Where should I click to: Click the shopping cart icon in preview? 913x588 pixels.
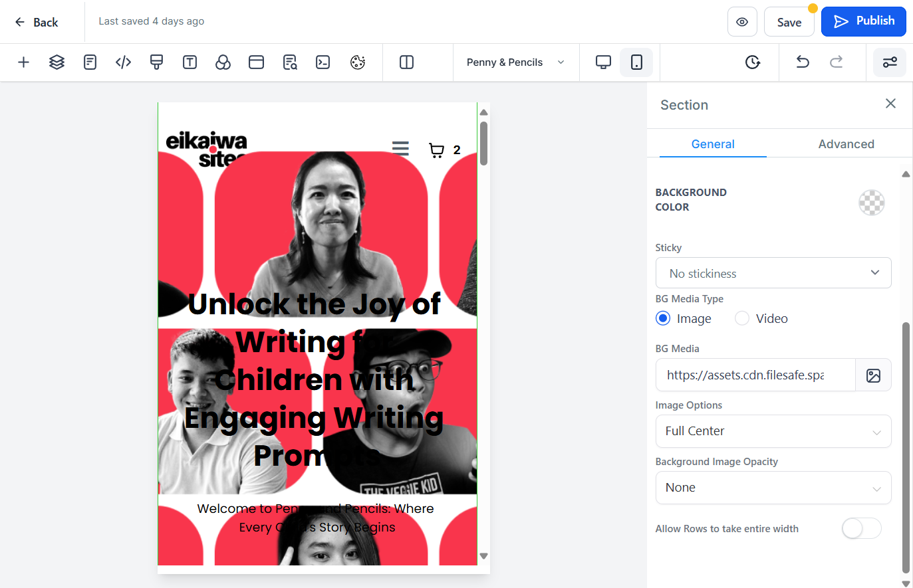point(436,150)
